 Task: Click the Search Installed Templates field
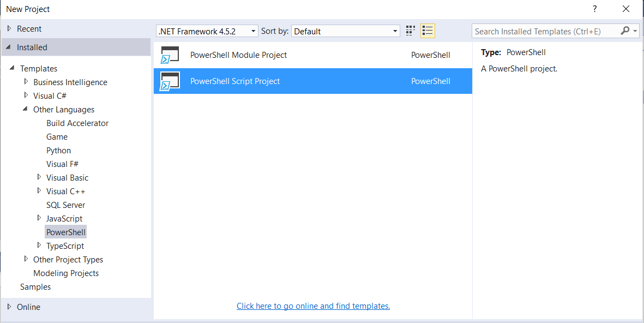pos(545,31)
